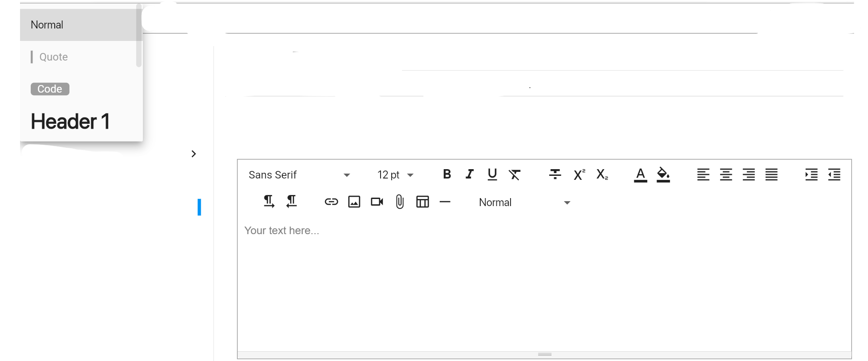
Task: Insert a hyperlink using the link icon
Action: point(332,202)
